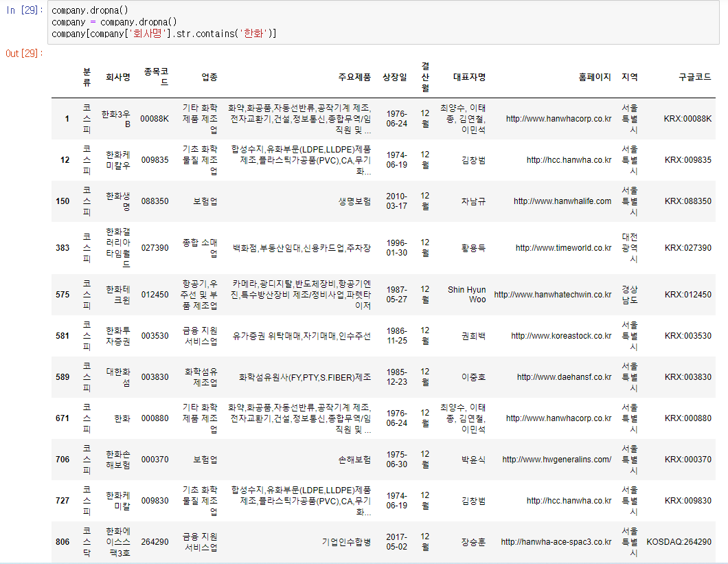Click stock code 000370

[x=155, y=460]
